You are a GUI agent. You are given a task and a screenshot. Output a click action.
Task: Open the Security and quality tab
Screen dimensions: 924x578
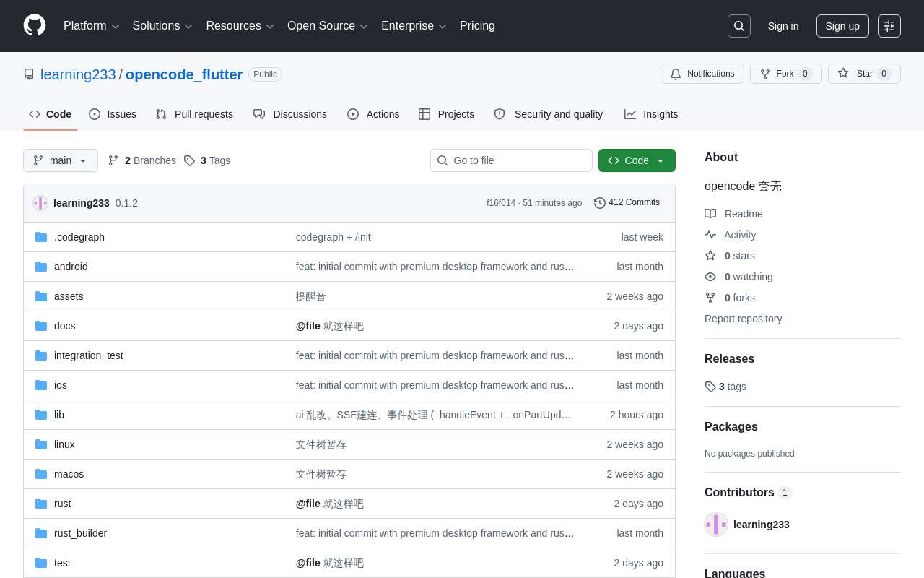coord(549,114)
